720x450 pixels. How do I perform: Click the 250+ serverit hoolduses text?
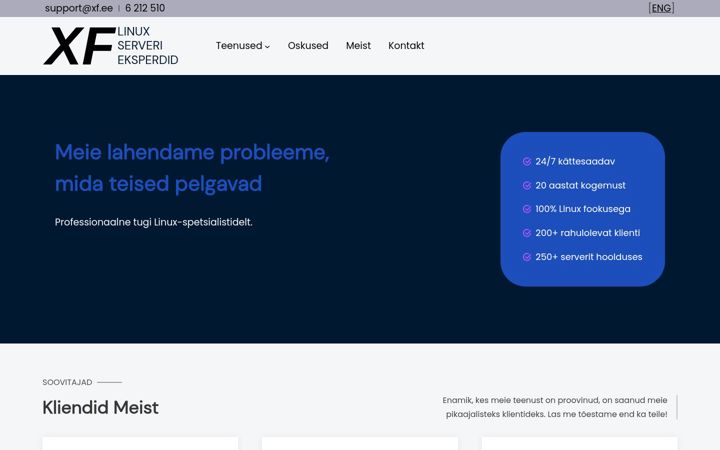point(589,257)
